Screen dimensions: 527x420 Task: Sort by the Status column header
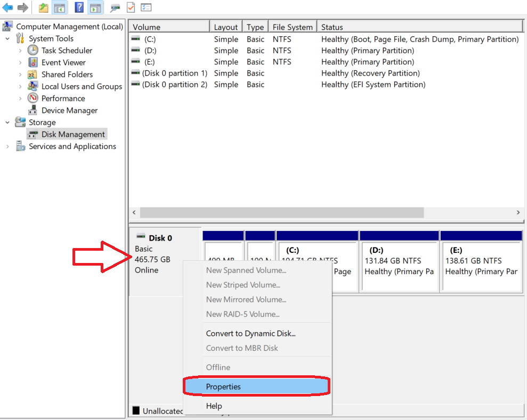click(420, 27)
